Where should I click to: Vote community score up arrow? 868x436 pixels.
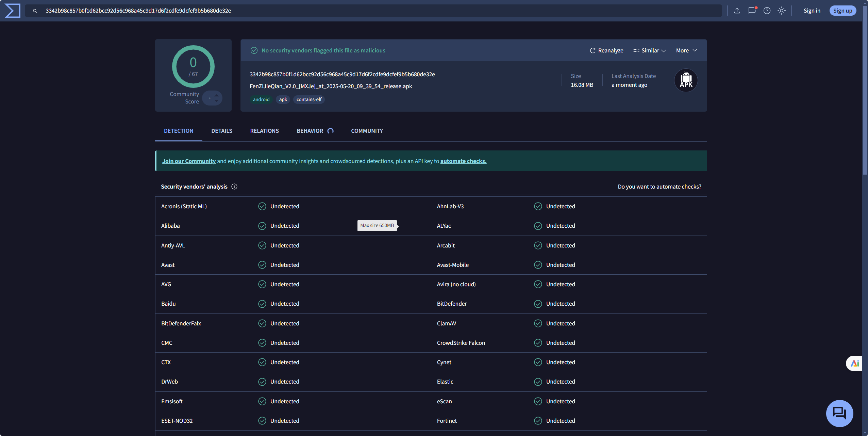(217, 95)
